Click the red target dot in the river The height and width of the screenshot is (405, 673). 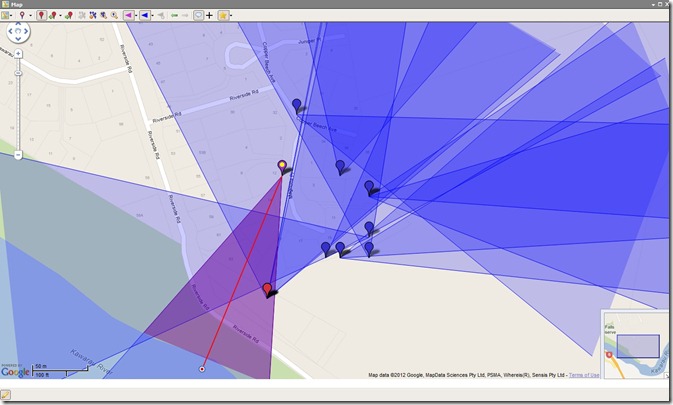pyautogui.click(x=202, y=369)
